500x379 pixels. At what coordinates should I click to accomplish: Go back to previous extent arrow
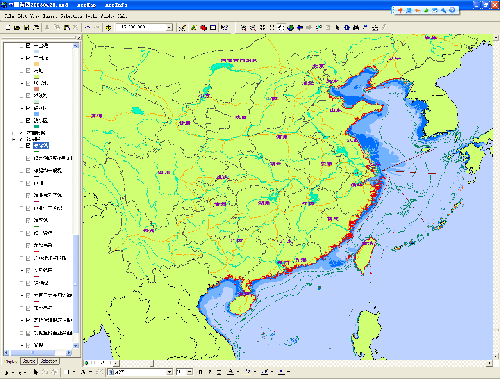[x=300, y=28]
